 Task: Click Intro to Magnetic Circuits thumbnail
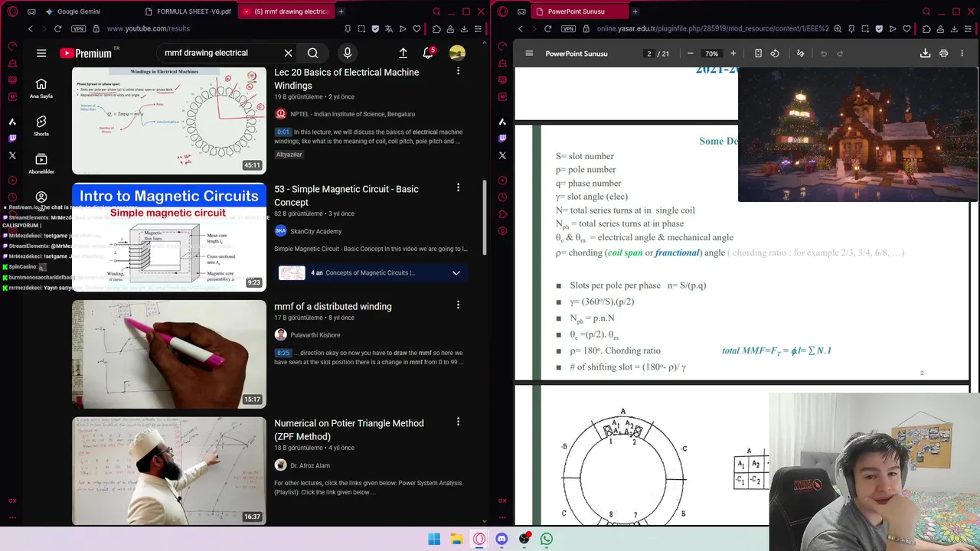[169, 237]
